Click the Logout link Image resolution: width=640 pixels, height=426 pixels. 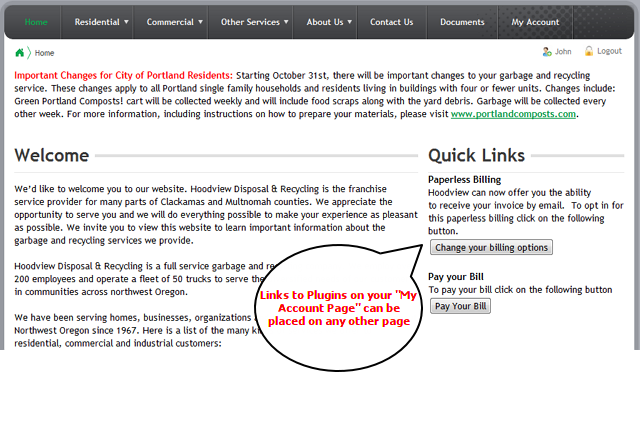(609, 51)
